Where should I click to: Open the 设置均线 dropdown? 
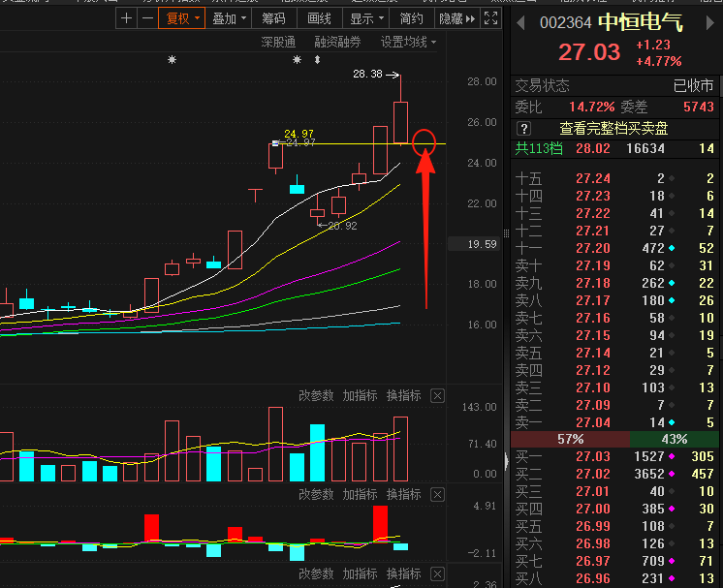(408, 42)
